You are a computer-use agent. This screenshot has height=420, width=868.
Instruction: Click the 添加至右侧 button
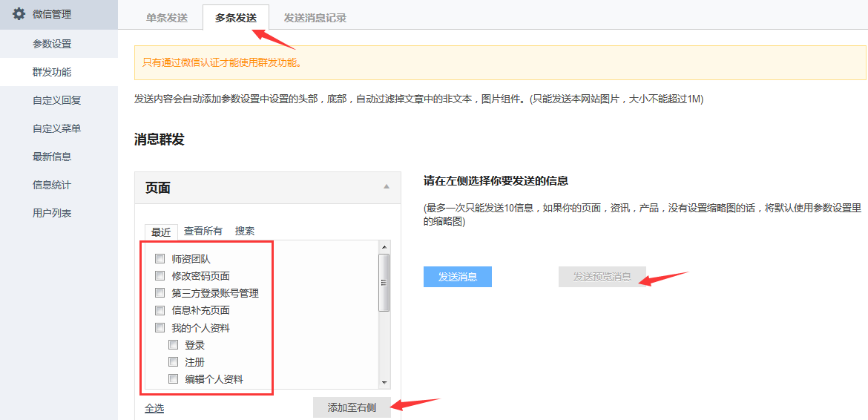pos(352,408)
